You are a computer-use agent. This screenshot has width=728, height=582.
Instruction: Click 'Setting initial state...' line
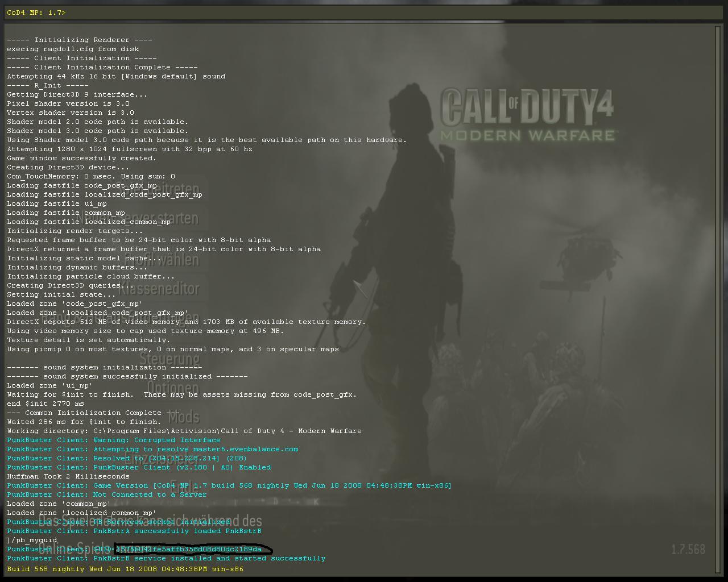coord(61,294)
